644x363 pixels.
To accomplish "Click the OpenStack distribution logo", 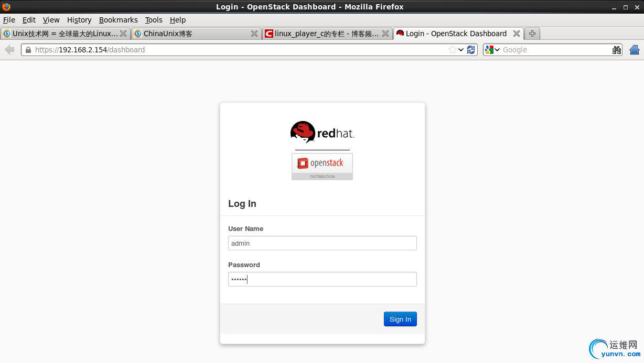I will pyautogui.click(x=322, y=167).
